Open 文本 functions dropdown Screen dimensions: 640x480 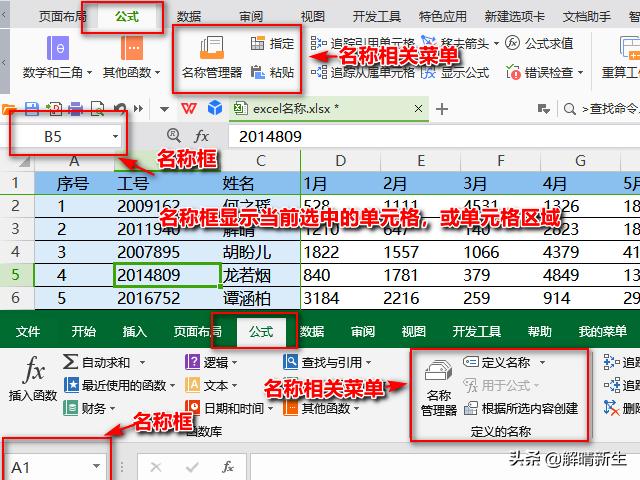pyautogui.click(x=234, y=385)
